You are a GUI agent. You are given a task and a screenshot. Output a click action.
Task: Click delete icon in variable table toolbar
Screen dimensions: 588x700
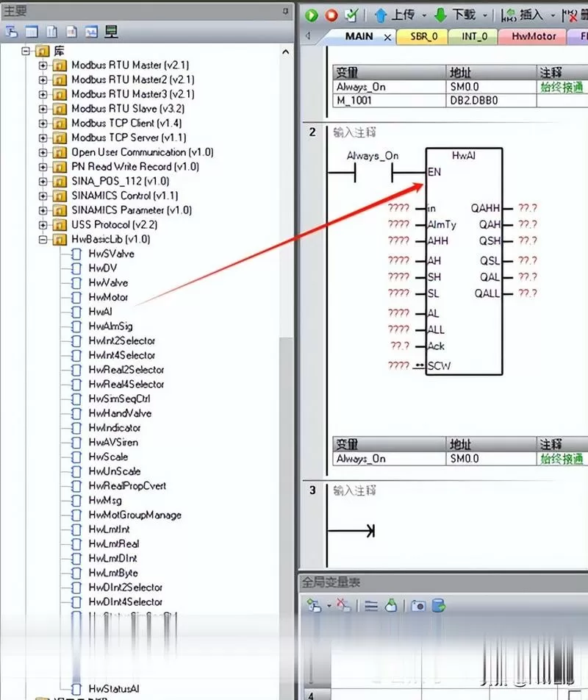point(343,606)
